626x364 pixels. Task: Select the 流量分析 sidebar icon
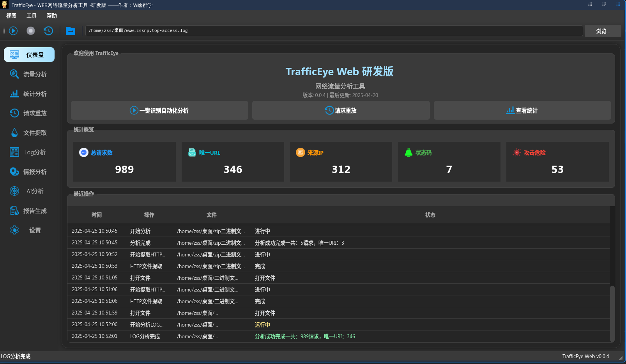pos(29,74)
